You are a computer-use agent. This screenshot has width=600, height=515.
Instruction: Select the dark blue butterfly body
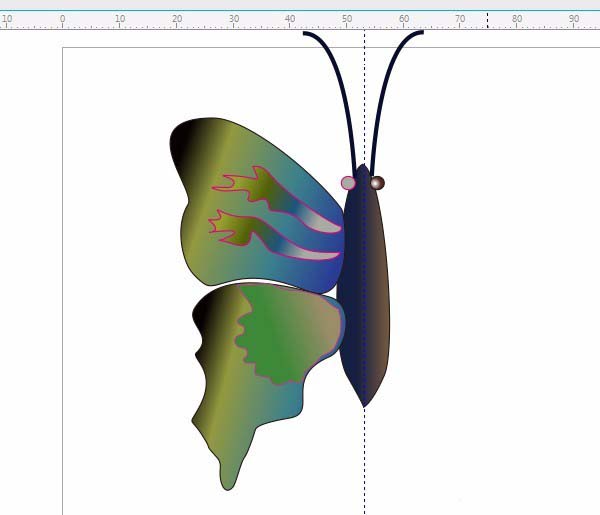(364, 285)
